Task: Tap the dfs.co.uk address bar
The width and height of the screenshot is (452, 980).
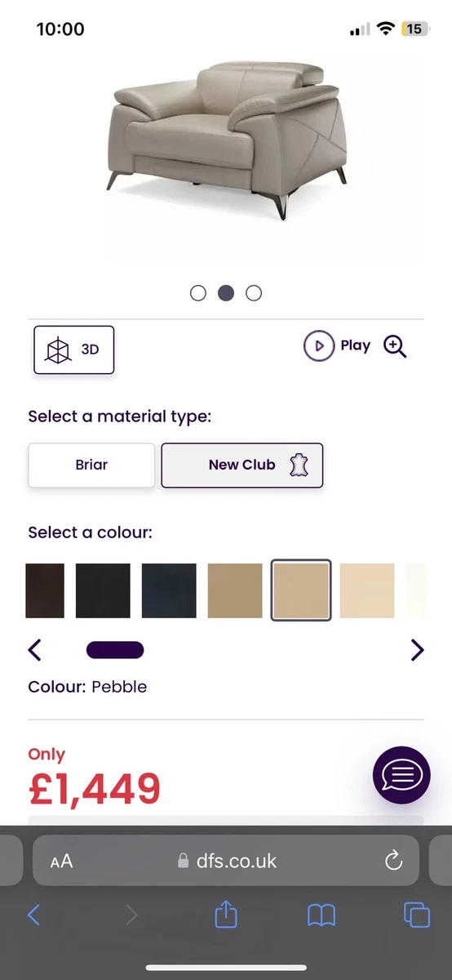Action: (226, 861)
